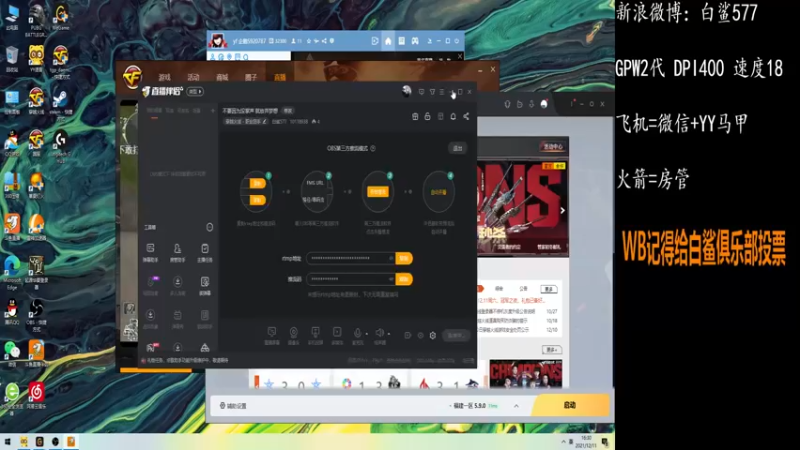
Task: Click microphone icon in bottom toolbar
Action: point(358,334)
